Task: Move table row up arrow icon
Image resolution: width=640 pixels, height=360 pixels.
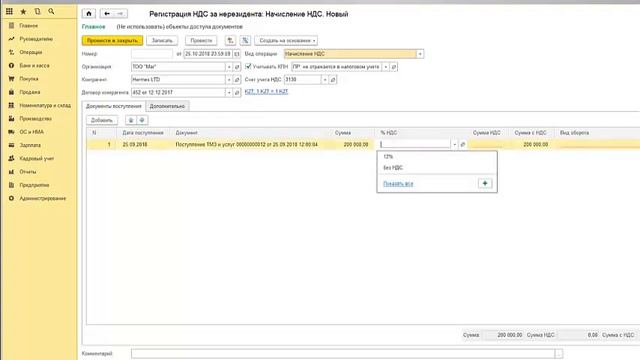Action: click(131, 120)
